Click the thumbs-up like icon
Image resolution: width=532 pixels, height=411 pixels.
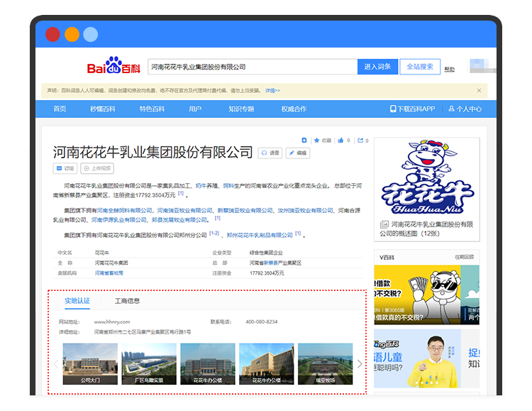pyautogui.click(x=340, y=141)
